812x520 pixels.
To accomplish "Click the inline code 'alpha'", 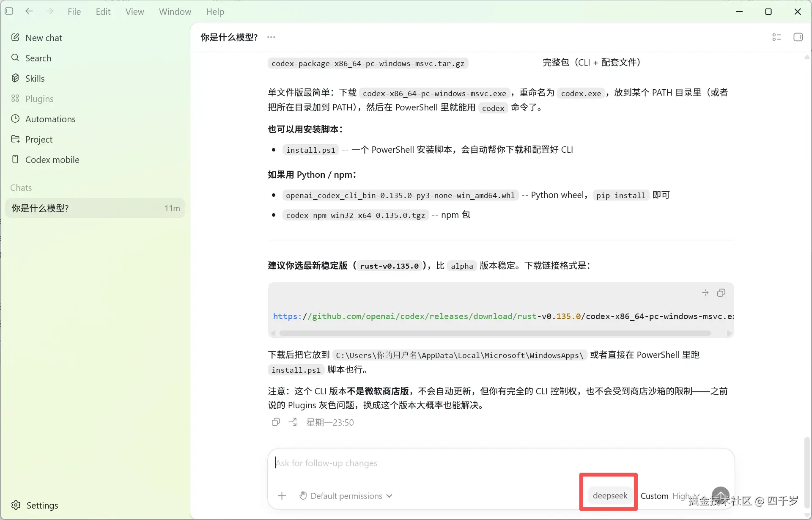I will pos(462,266).
